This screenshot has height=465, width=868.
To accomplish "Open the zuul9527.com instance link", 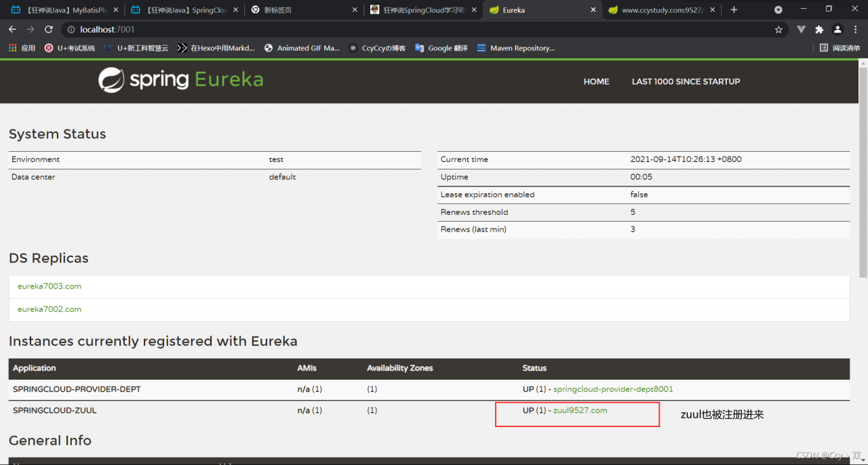I will (x=580, y=410).
